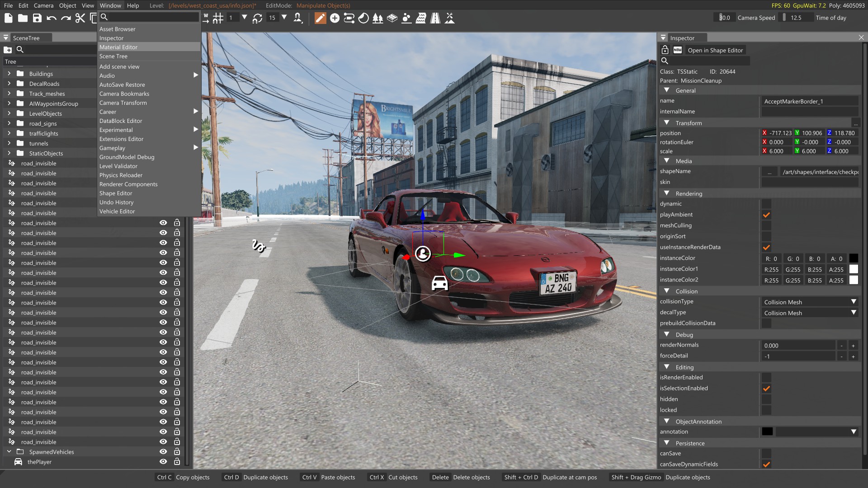868x488 pixels.
Task: Open the Camera menu
Action: coord(43,5)
